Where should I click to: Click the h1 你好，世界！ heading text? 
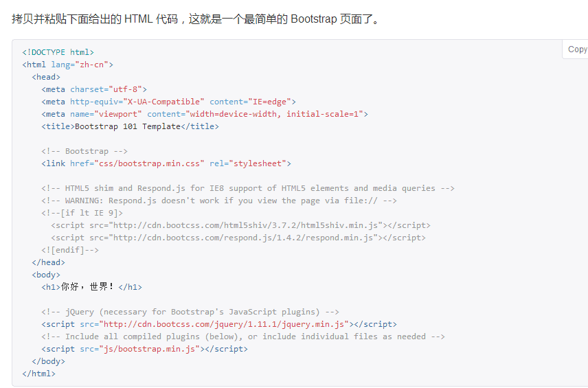point(88,287)
